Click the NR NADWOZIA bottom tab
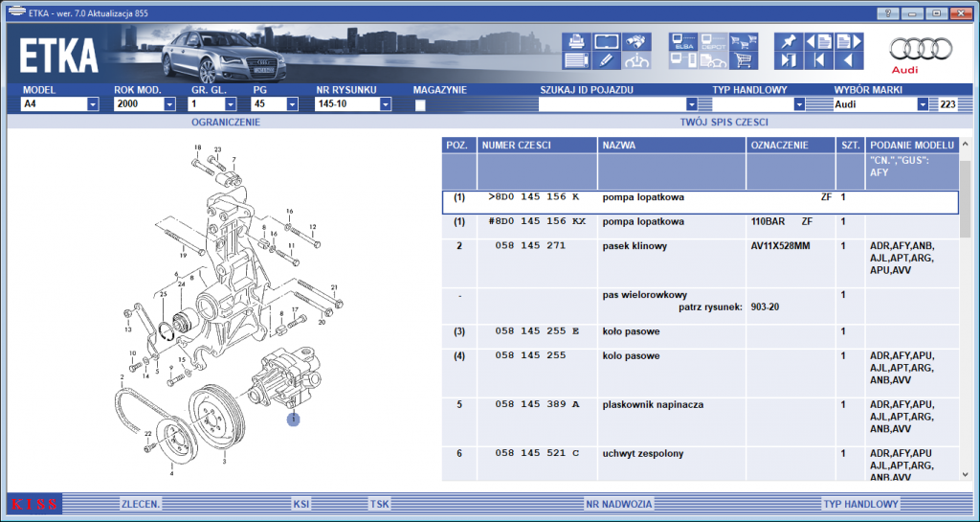The width and height of the screenshot is (980, 522). tap(619, 504)
